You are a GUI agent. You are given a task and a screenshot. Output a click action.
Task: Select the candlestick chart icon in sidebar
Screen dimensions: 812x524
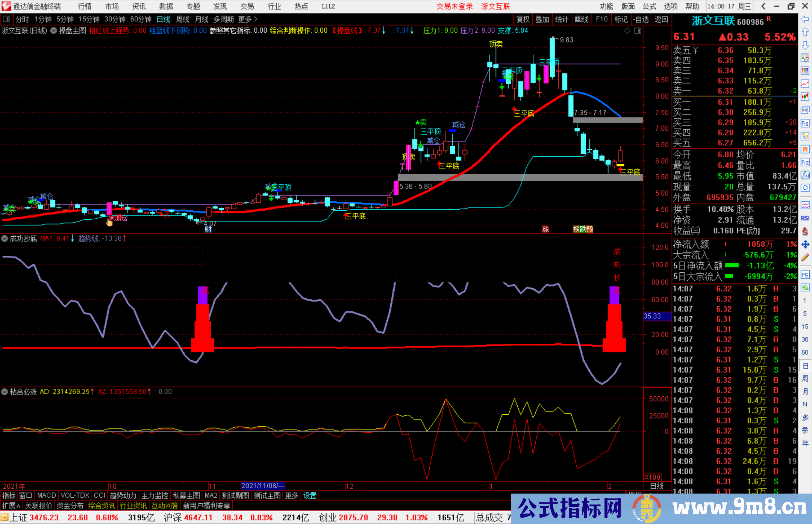(x=805, y=97)
